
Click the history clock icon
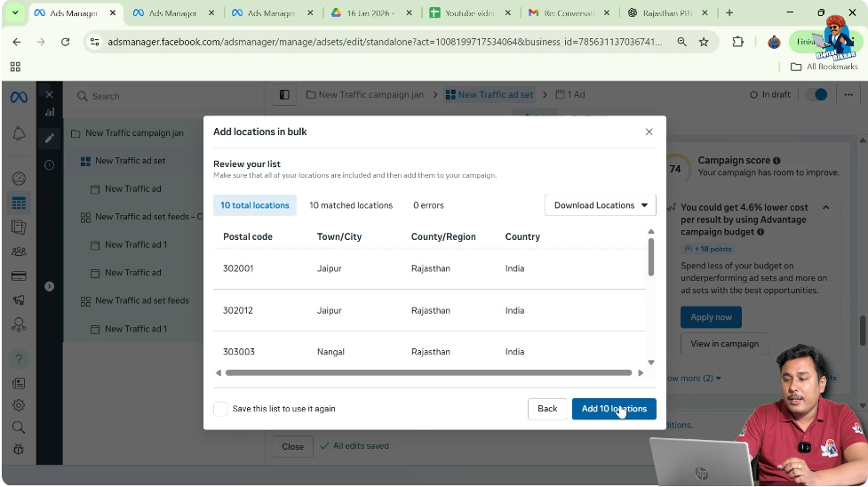click(x=49, y=165)
